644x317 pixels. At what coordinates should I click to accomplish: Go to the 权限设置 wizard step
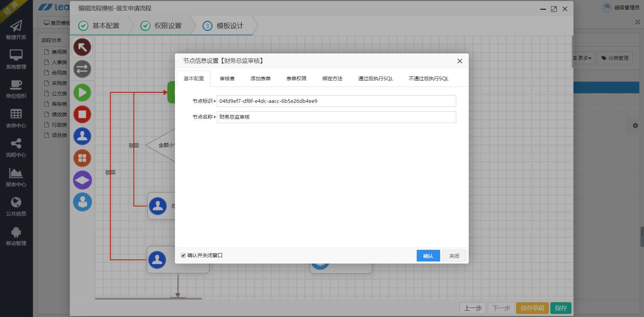pos(161,26)
